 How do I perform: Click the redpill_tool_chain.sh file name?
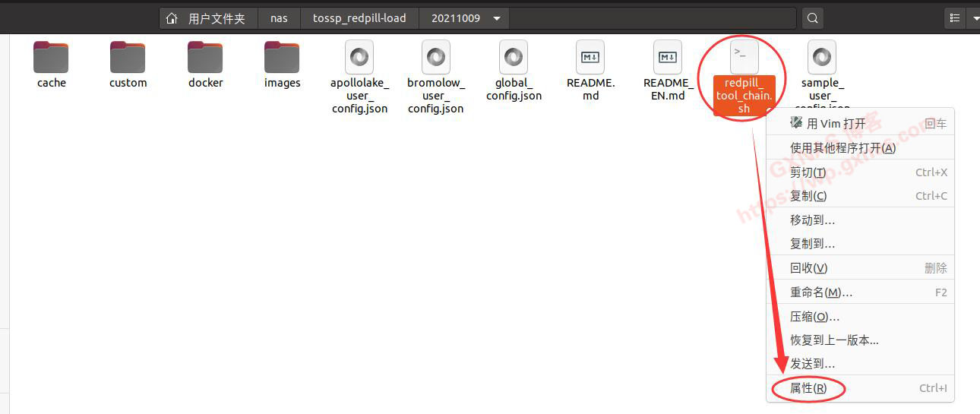tap(744, 96)
